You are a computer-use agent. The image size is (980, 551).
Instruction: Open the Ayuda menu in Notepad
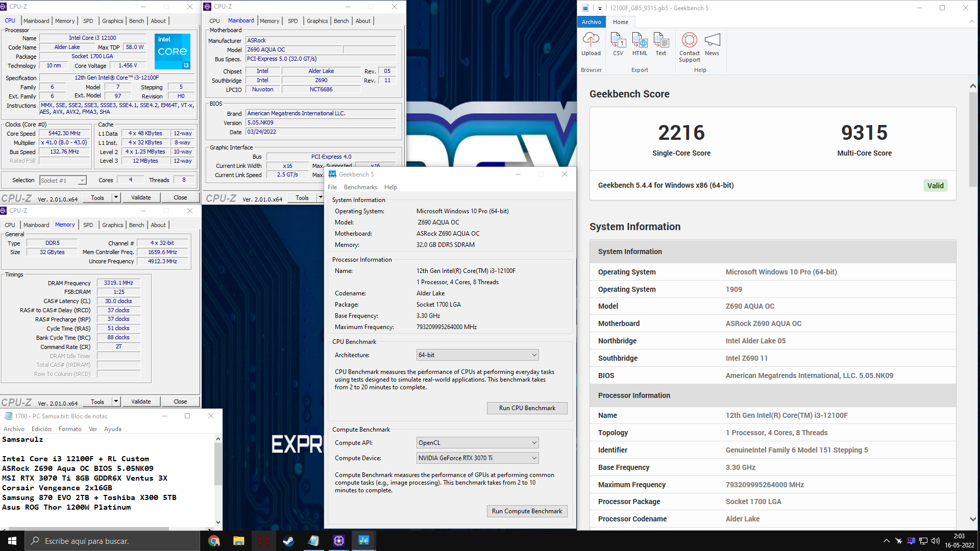point(113,429)
